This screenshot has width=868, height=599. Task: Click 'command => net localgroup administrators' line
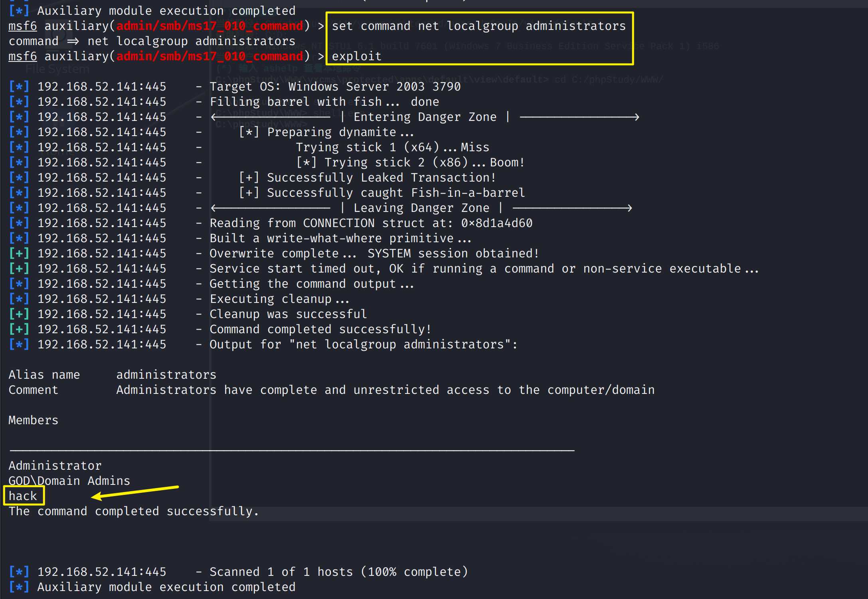tap(152, 41)
